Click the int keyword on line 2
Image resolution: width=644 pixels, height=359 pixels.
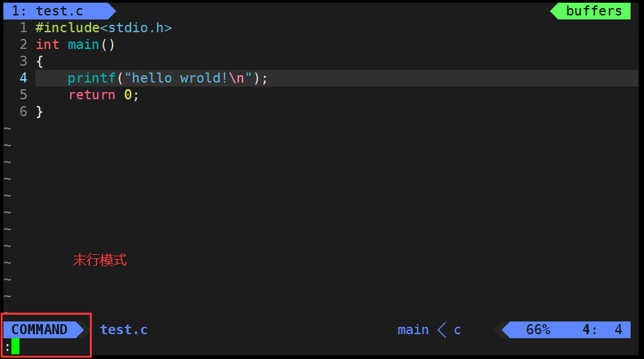coord(48,44)
